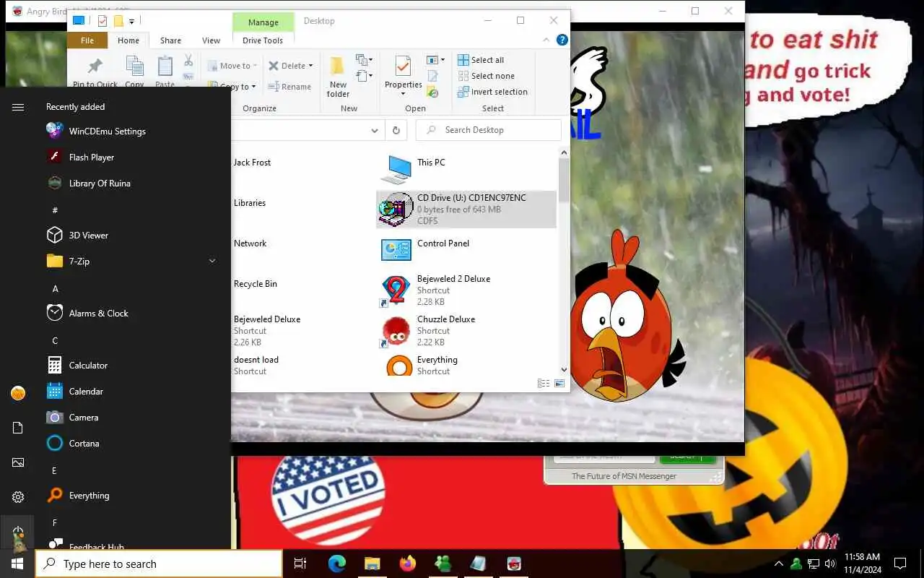
Task: Open Documents from Start menu rail
Action: pyautogui.click(x=18, y=428)
